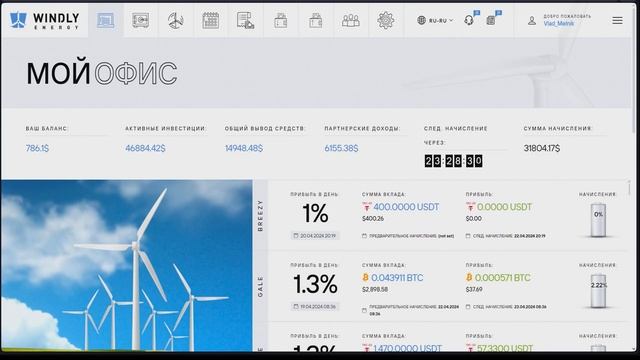Viewport: 640px width, 360px height.
Task: Click active investments value 46884.42$
Action: click(145, 148)
